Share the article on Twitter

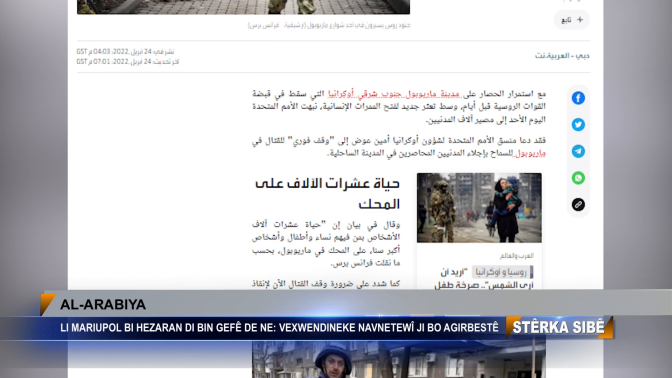pos(578,125)
